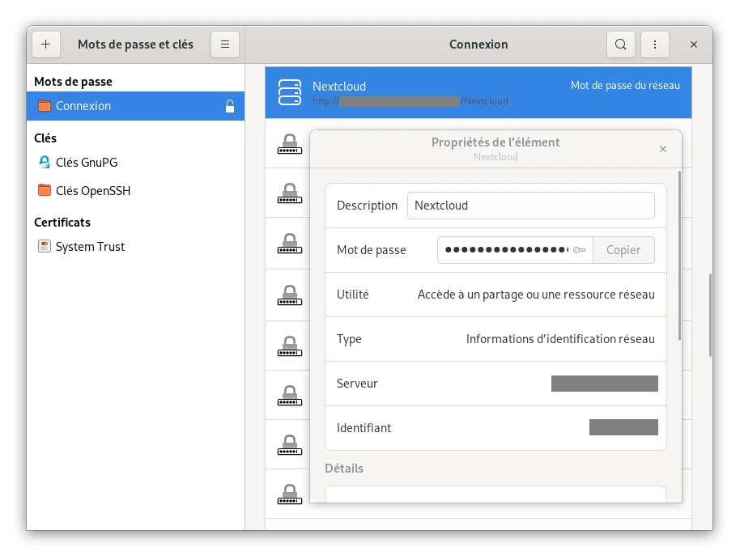This screenshot has width=740, height=560.
Task: Click the plus button to add a new item
Action: point(46,45)
